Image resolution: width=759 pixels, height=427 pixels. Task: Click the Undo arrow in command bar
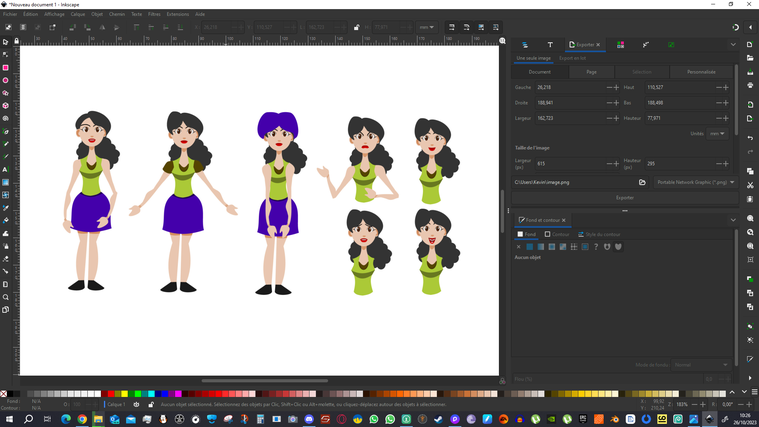[x=750, y=138]
